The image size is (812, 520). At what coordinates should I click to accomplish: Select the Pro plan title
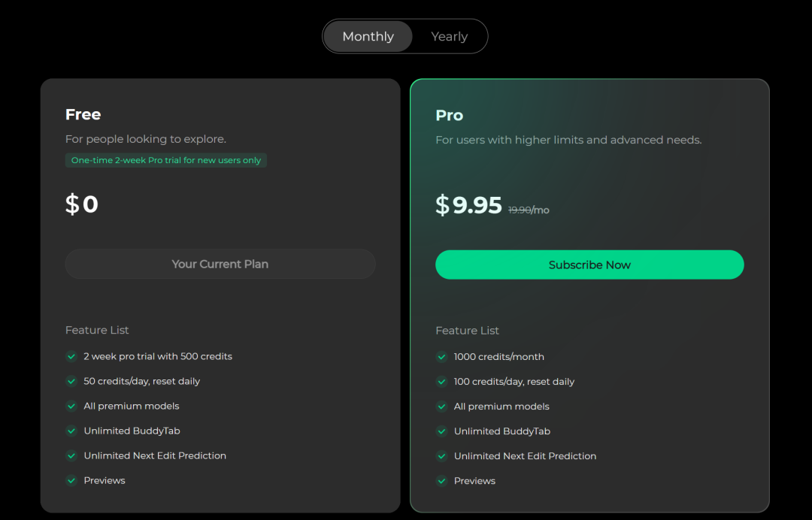449,115
